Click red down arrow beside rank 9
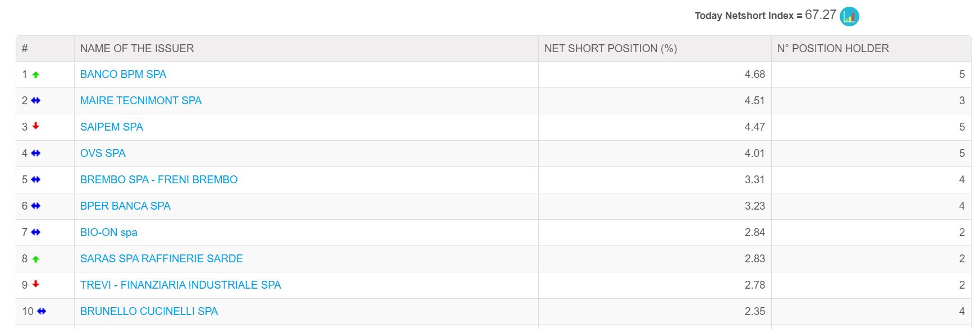Screen dimensions: 980x329 (x=36, y=284)
